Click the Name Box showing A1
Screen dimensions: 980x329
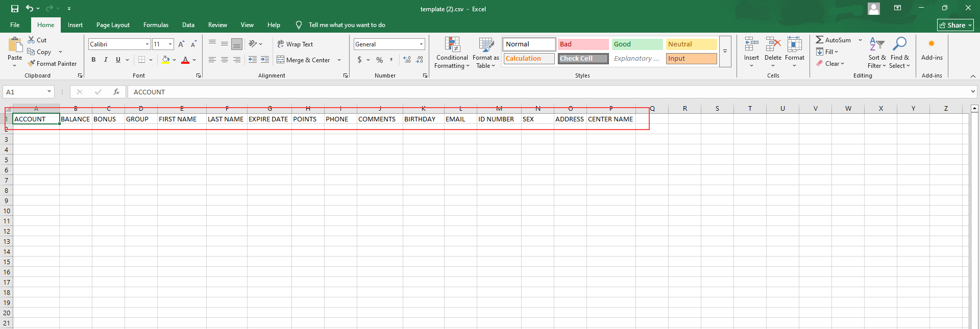tap(24, 92)
